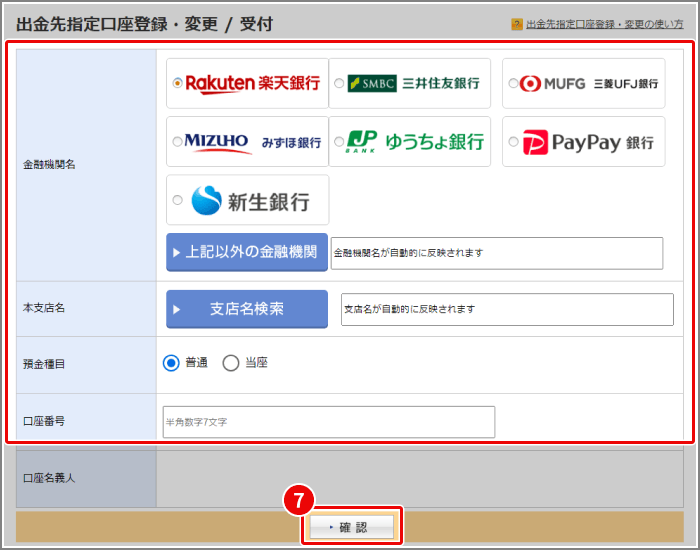The image size is (700, 550).
Task: Select the SMBC 三井住友銀行 radio button
Action: coord(339,83)
